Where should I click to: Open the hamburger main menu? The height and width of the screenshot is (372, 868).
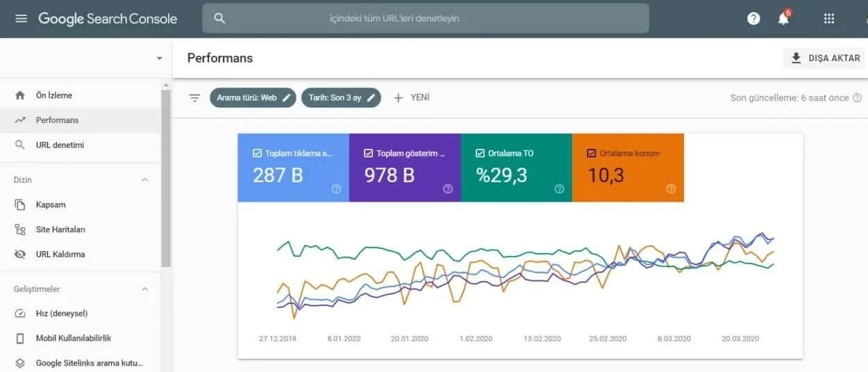(21, 19)
